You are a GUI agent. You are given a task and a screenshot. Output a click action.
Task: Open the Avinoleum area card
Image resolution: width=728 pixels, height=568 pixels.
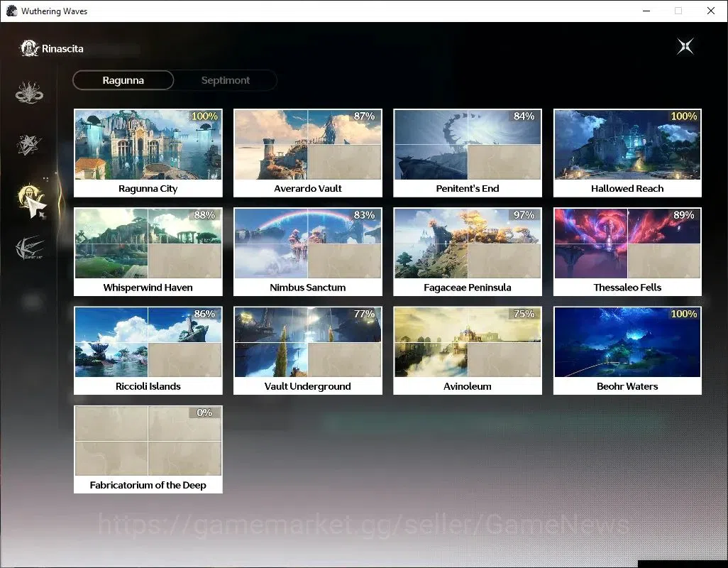pyautogui.click(x=468, y=351)
